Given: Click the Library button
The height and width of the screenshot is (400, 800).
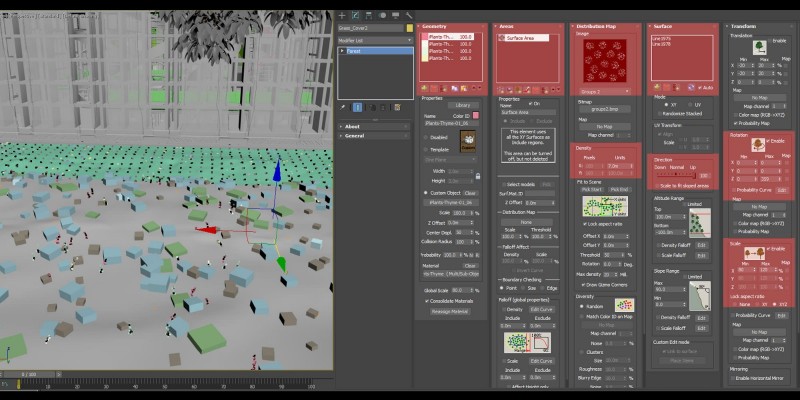Looking at the screenshot, I should (x=462, y=104).
